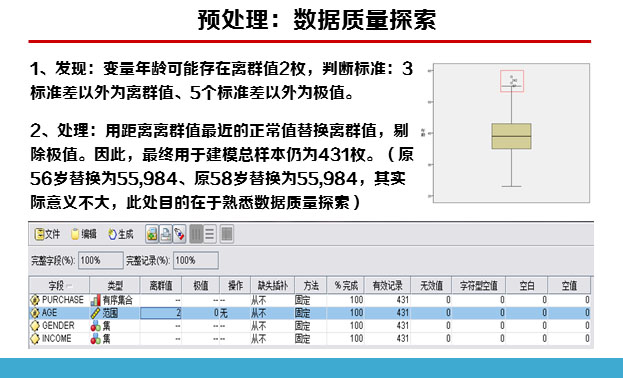Click the print toolbar icon

point(166,234)
